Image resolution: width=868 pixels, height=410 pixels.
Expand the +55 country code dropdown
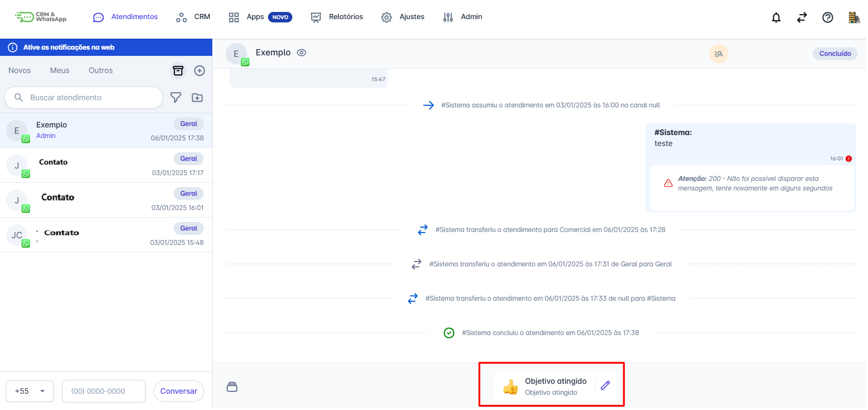[30, 391]
